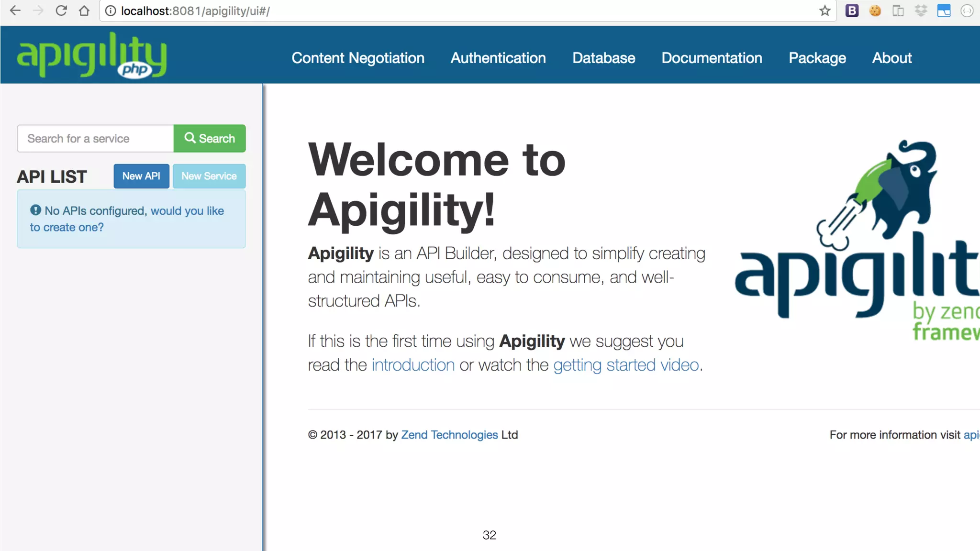Click the cookie extension icon
Screen dimensions: 980x551
875,11
